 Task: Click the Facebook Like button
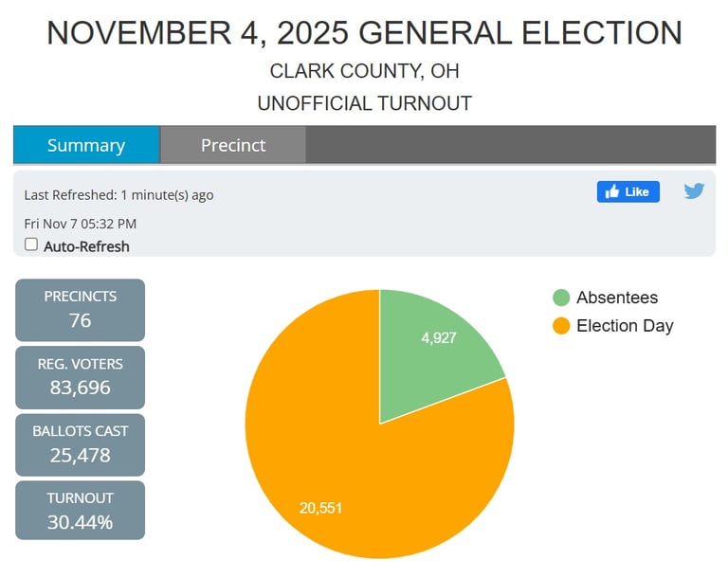(x=628, y=191)
